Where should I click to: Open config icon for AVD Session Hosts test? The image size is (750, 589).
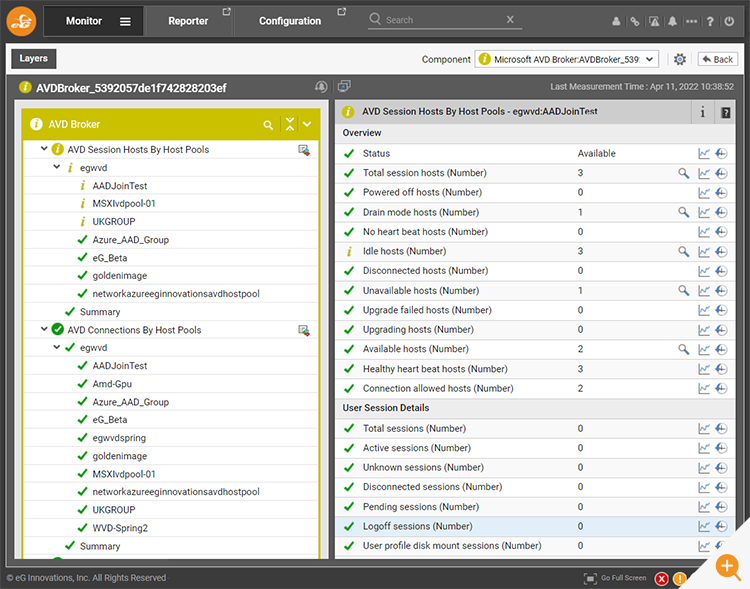(303, 150)
